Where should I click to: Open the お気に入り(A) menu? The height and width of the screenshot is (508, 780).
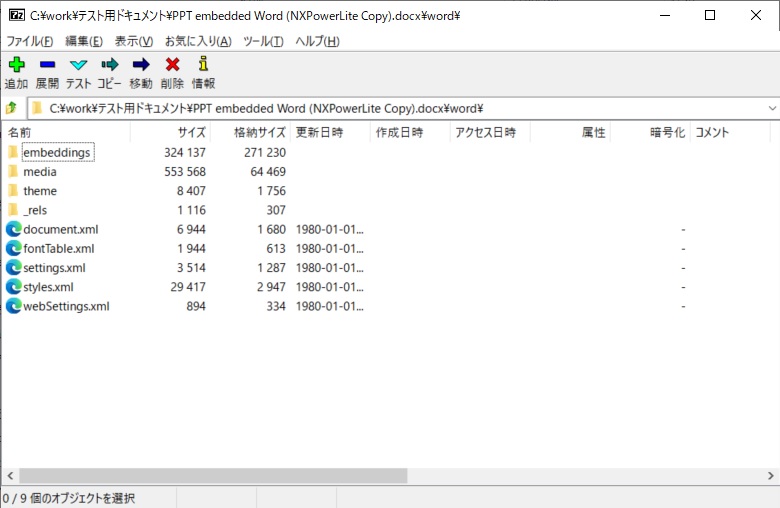[198, 41]
